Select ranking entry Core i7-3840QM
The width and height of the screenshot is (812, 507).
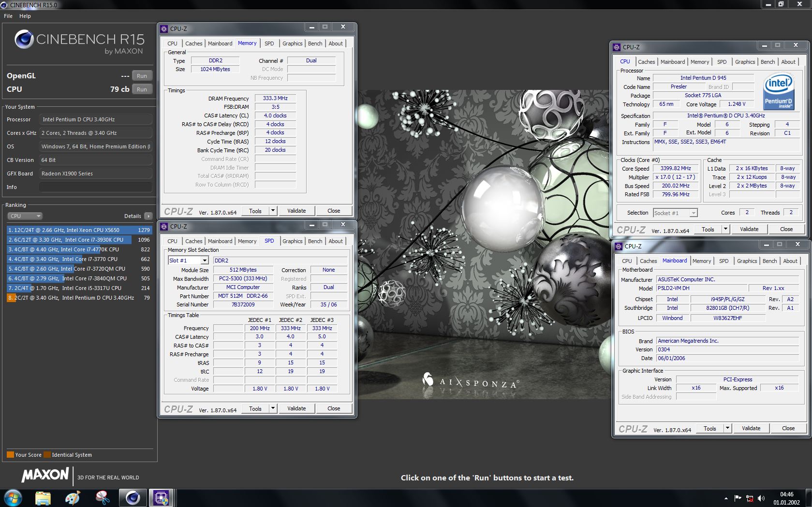point(79,278)
